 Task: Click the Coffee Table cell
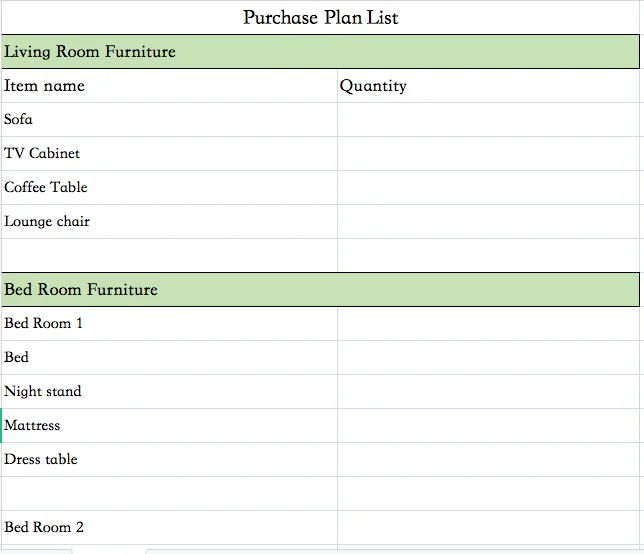(168, 188)
